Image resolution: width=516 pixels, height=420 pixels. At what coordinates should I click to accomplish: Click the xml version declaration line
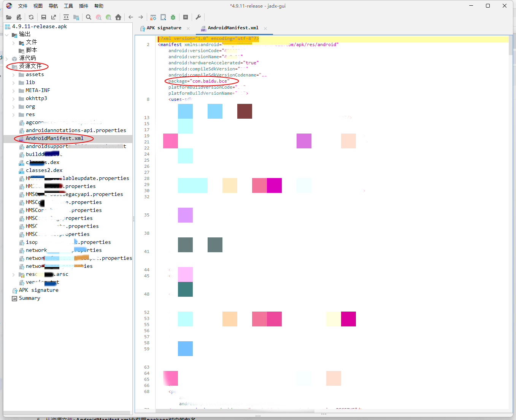click(x=208, y=38)
